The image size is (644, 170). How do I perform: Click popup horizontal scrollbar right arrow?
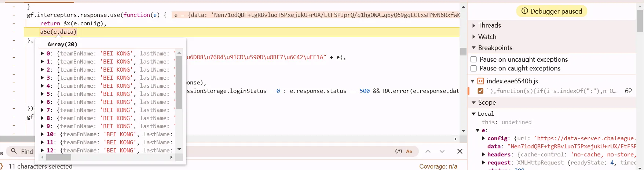tap(171, 158)
